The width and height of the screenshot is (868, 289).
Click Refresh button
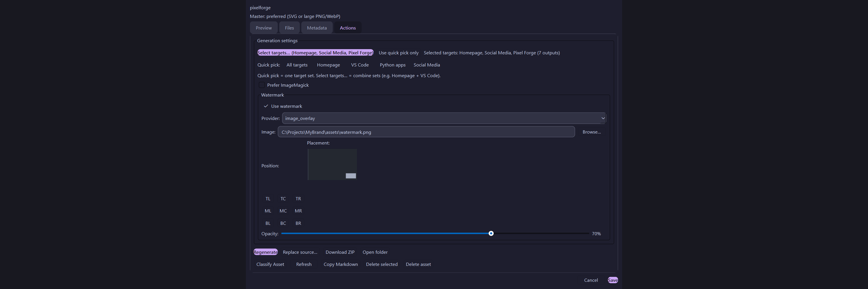(x=304, y=264)
